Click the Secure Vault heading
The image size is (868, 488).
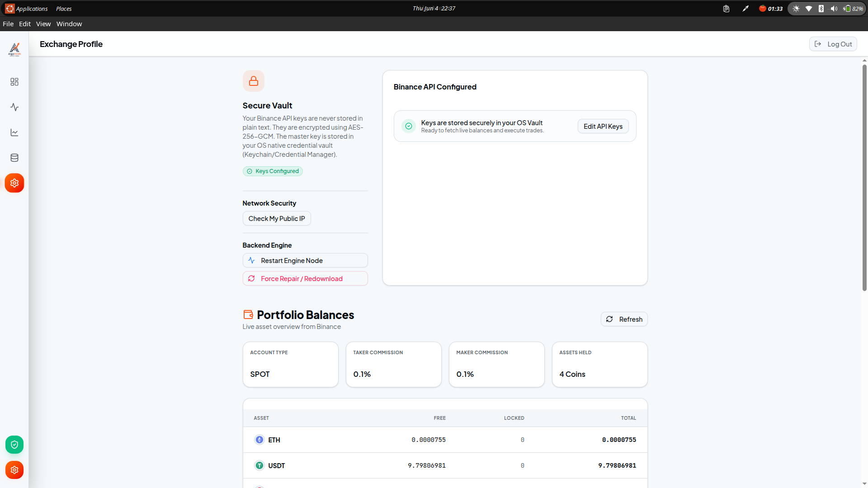(x=267, y=106)
